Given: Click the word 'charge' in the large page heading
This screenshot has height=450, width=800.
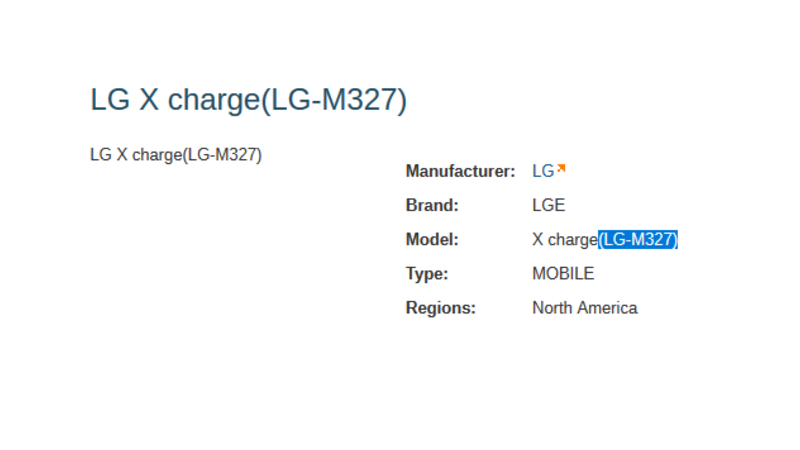Looking at the screenshot, I should coord(213,101).
